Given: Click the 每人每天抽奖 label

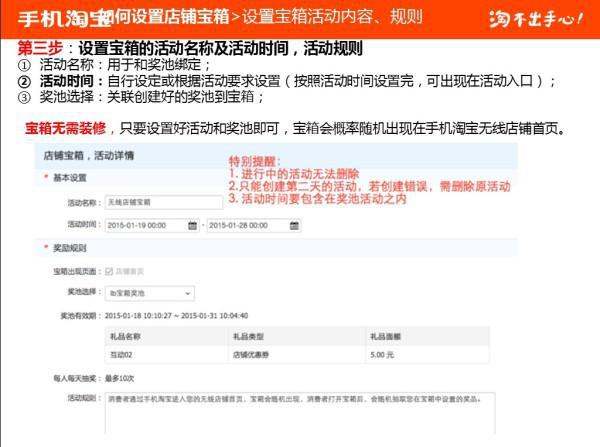Looking at the screenshot, I should (x=75, y=378).
